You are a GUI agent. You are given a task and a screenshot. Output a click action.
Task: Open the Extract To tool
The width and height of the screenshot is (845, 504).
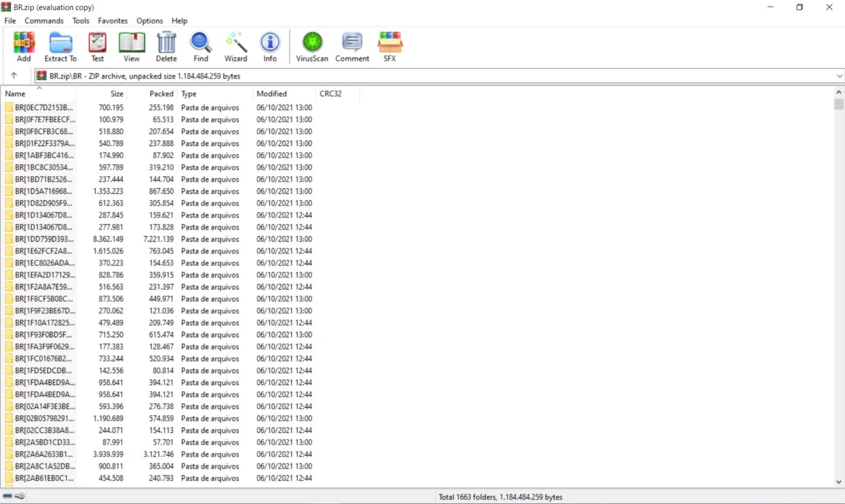pos(60,46)
